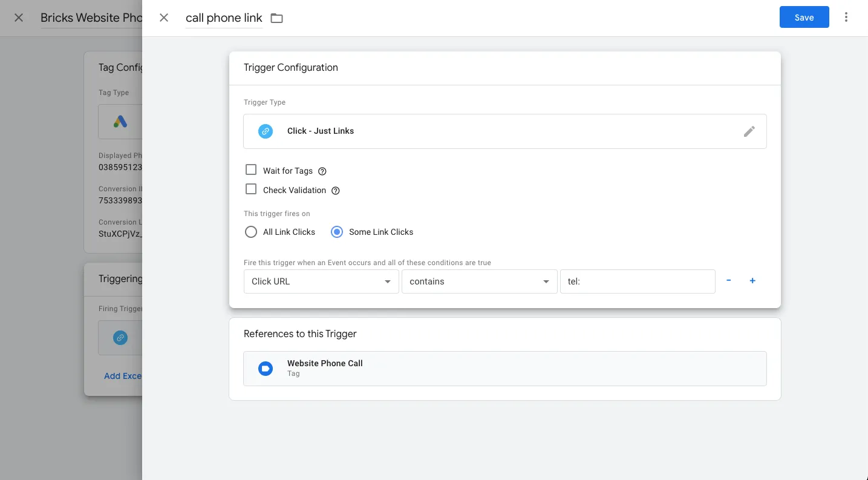The width and height of the screenshot is (868, 480).
Task: Open the help tooltip next to Wait for Tags
Action: (322, 171)
